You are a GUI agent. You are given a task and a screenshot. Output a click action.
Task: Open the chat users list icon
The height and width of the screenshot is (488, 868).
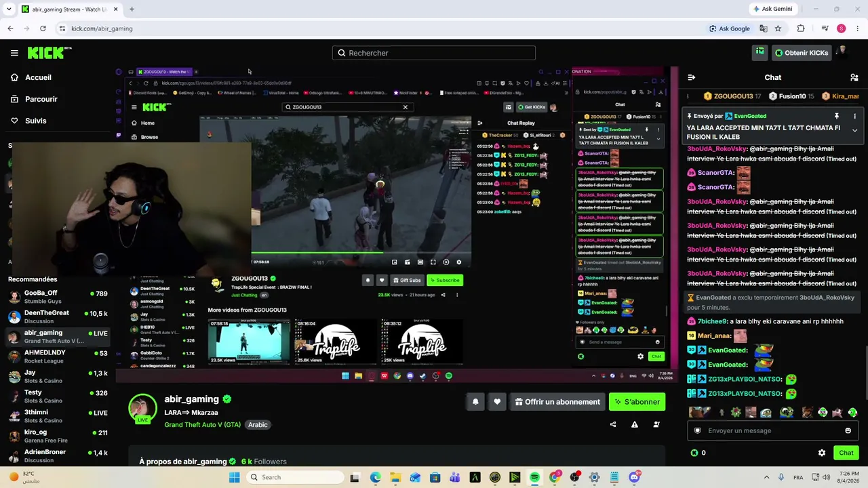(x=854, y=78)
